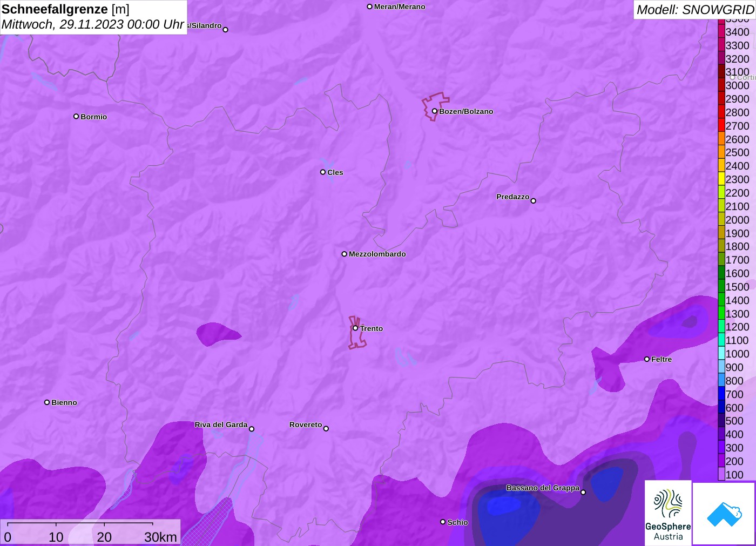Viewport: 756px width, 546px height.
Task: Pick the Mezzolombardo marker dot
Action: [x=345, y=254]
